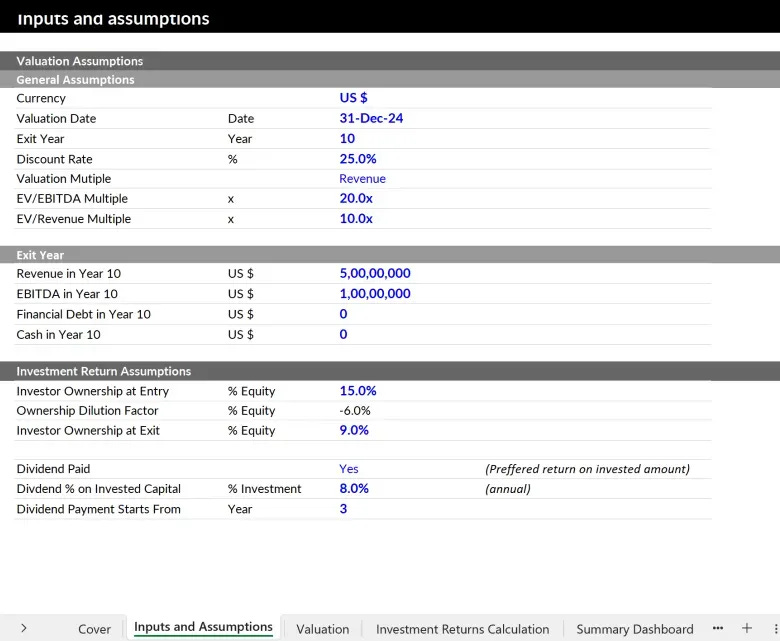Image resolution: width=780 pixels, height=641 pixels.
Task: Select the EBITDA in Year 10 label
Action: [67, 294]
